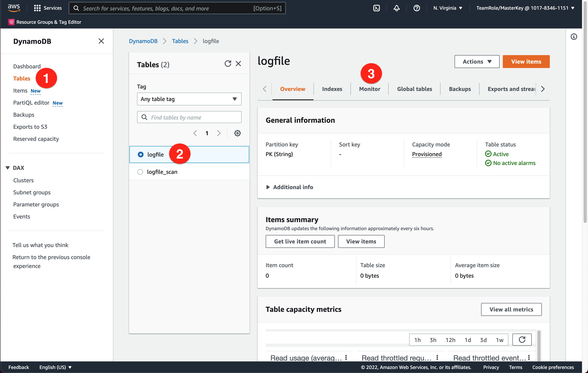Open Backups in the sidebar
Viewport: 588px width, 373px height.
(24, 115)
